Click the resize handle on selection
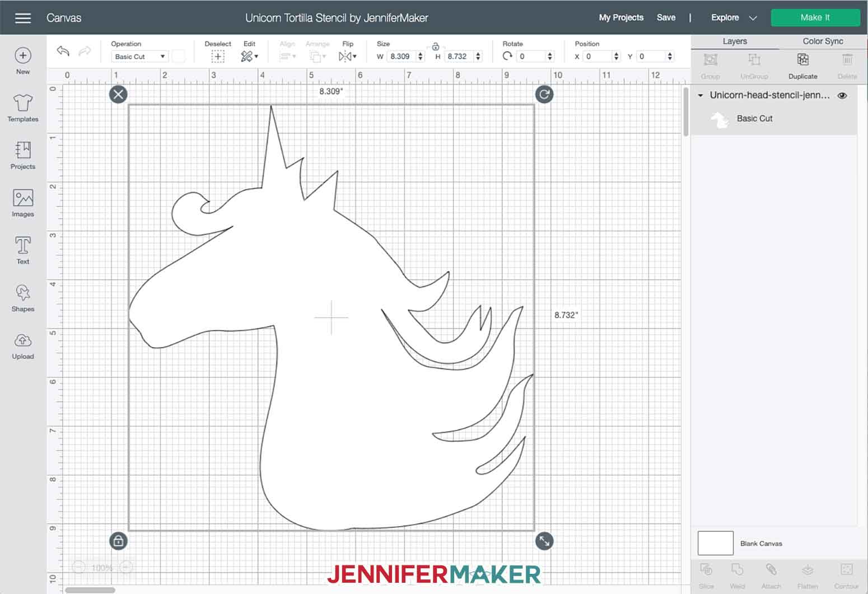The height and width of the screenshot is (594, 868). (544, 541)
